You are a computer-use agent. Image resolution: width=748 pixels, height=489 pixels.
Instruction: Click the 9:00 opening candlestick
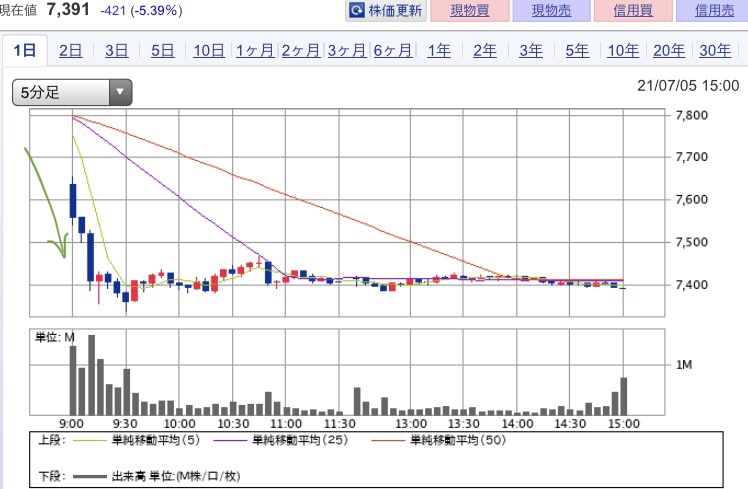pyautogui.click(x=73, y=200)
